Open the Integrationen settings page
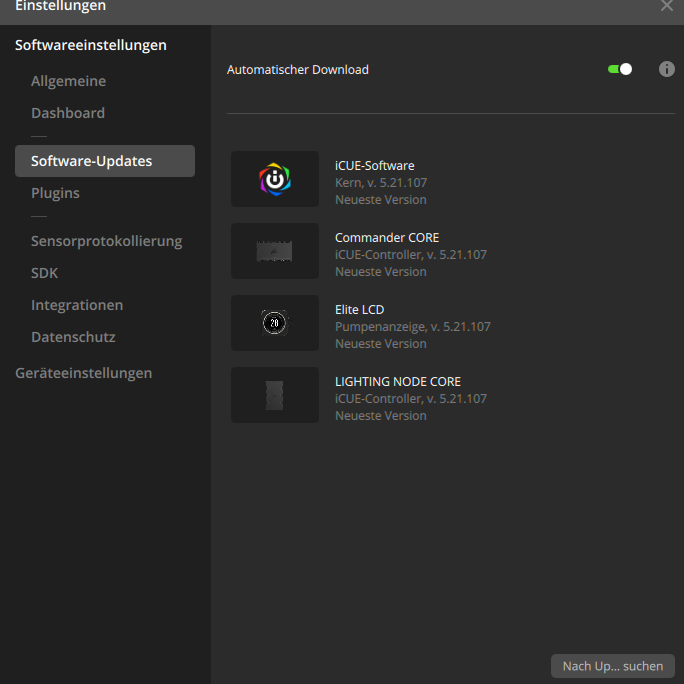Screen dimensions: 684x684 pyautogui.click(x=77, y=305)
